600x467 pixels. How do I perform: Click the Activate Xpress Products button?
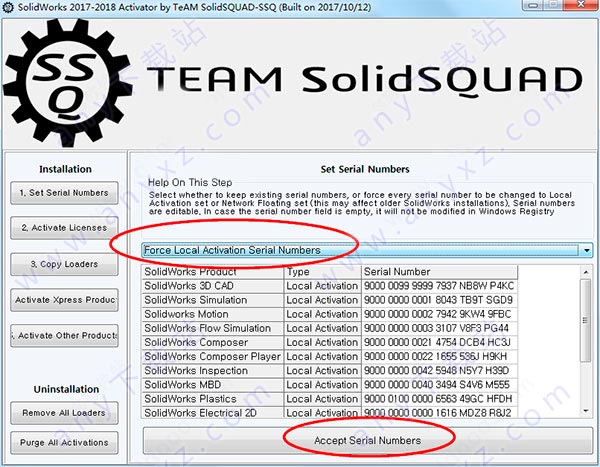coord(64,300)
